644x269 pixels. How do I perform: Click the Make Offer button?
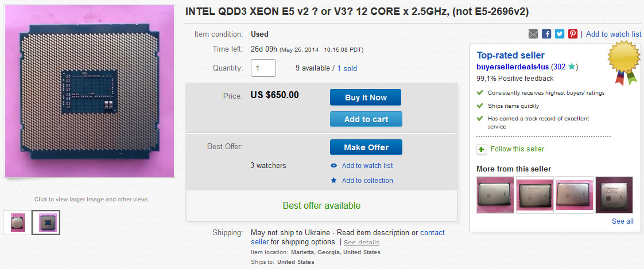(366, 147)
